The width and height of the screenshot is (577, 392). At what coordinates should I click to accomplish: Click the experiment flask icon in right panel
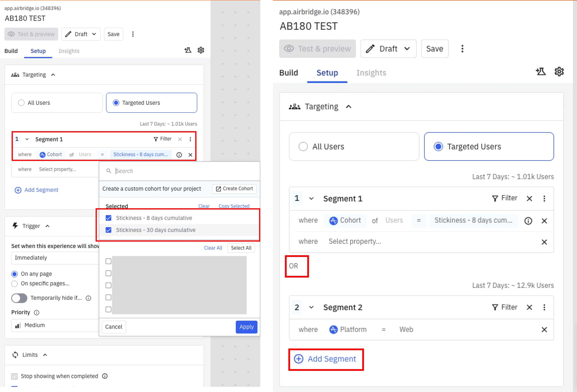coord(540,72)
